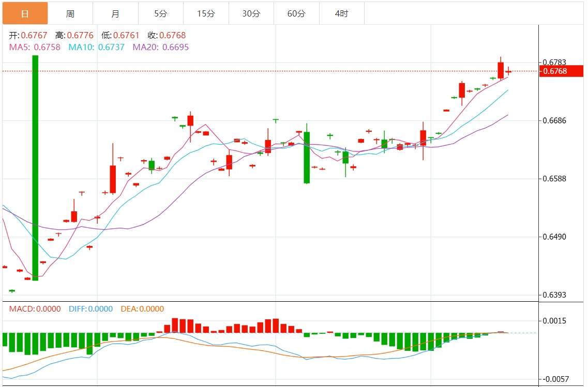Click the 0.6393 price axis label
Screen dimensions: 588x387
tap(554, 295)
